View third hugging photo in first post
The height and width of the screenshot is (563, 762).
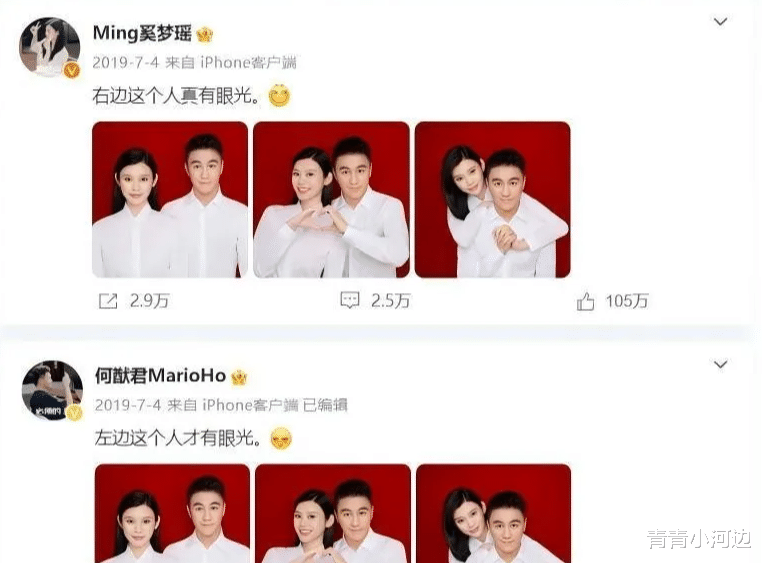coord(492,200)
